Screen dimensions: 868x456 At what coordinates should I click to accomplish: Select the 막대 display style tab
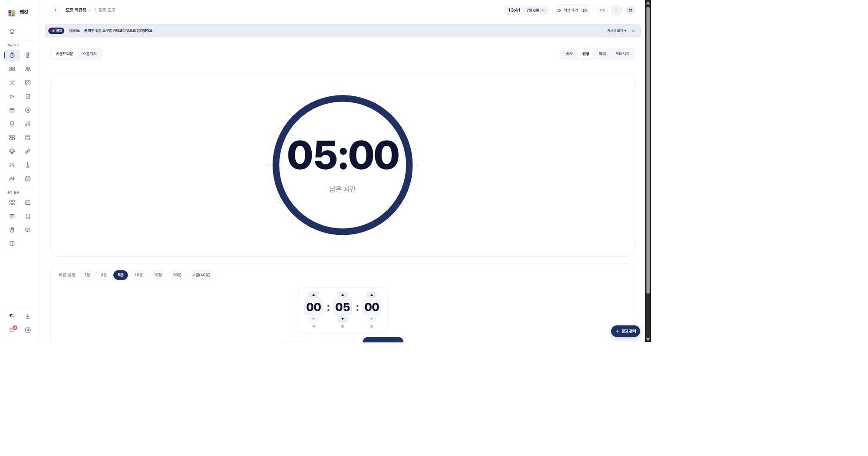(x=602, y=54)
